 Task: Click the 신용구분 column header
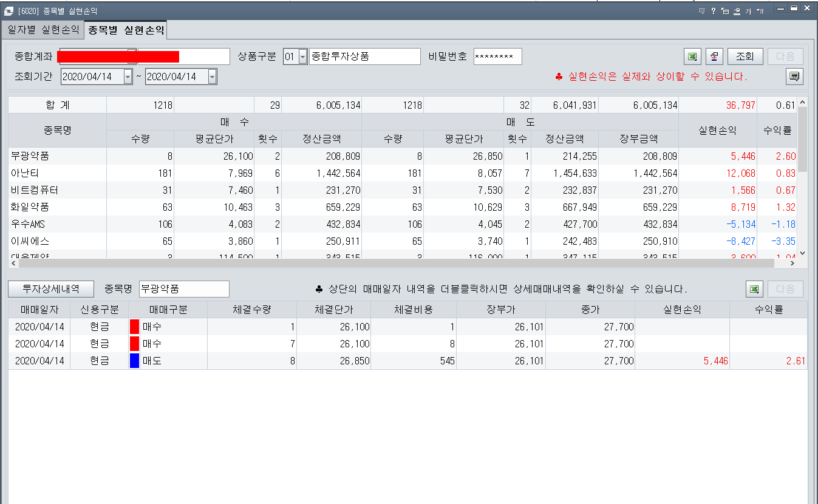click(x=100, y=310)
